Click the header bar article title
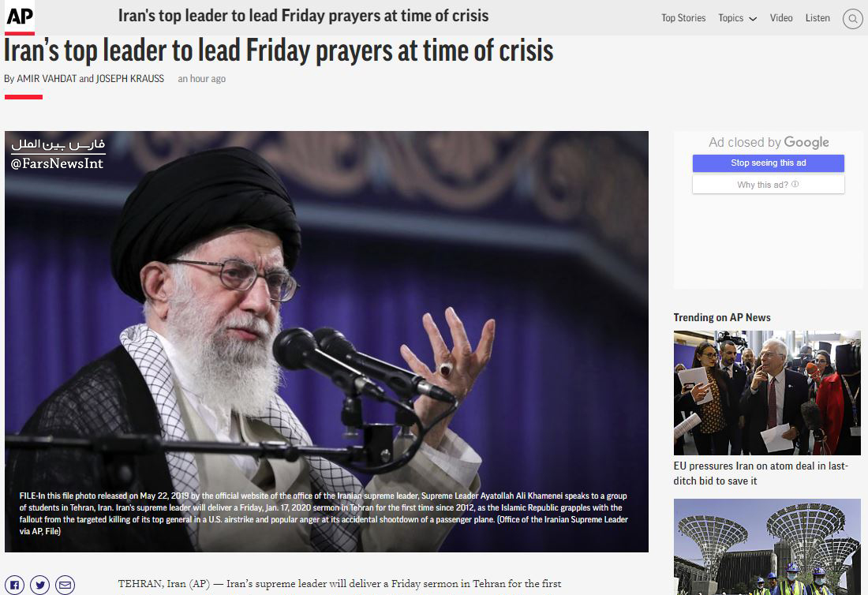868x595 pixels. (303, 16)
